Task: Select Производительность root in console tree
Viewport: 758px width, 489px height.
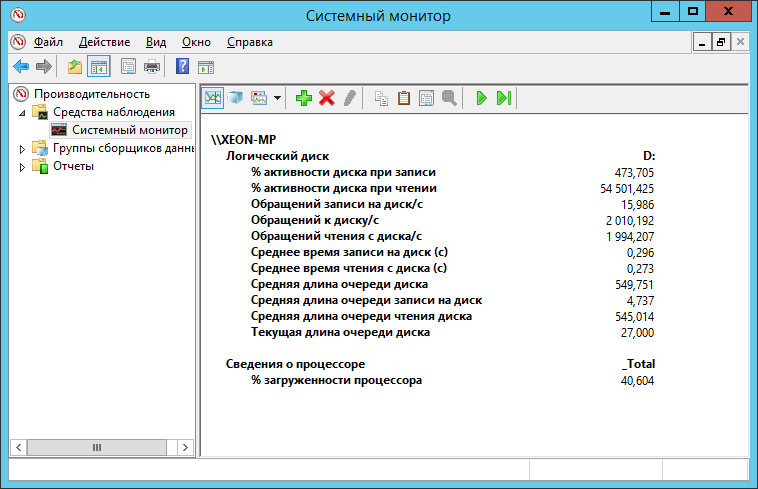Action: [91, 94]
